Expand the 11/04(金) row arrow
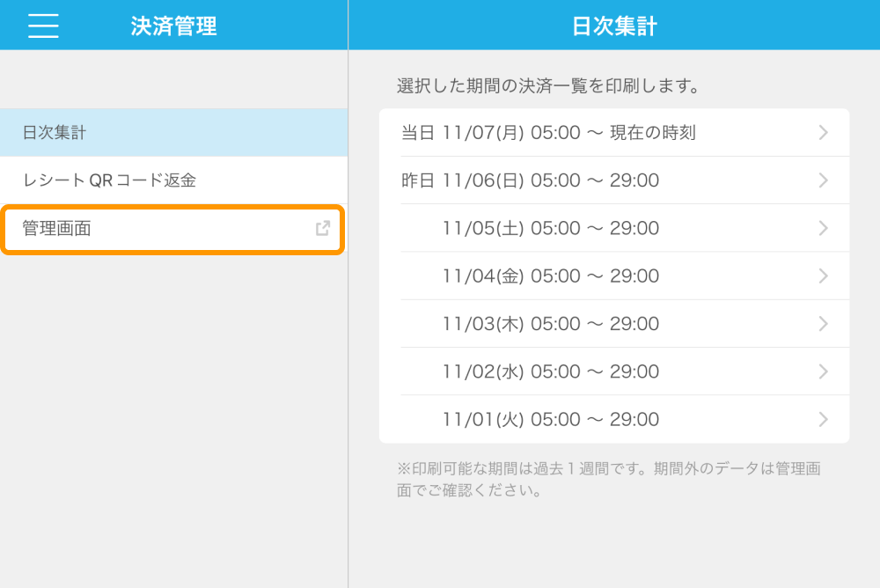 coord(824,276)
